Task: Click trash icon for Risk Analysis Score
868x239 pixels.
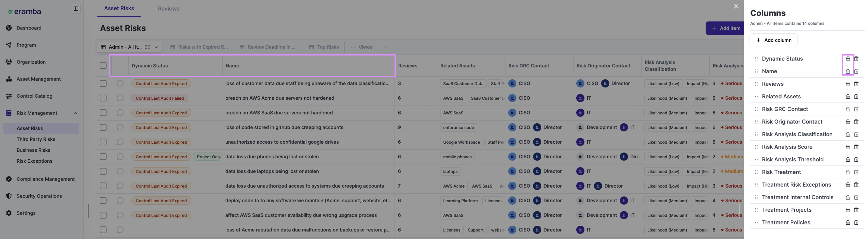Action: pos(856,147)
